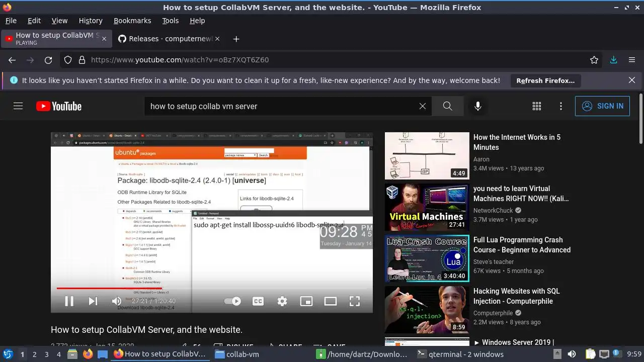
Task: Enable theater mode
Action: [x=331, y=301]
